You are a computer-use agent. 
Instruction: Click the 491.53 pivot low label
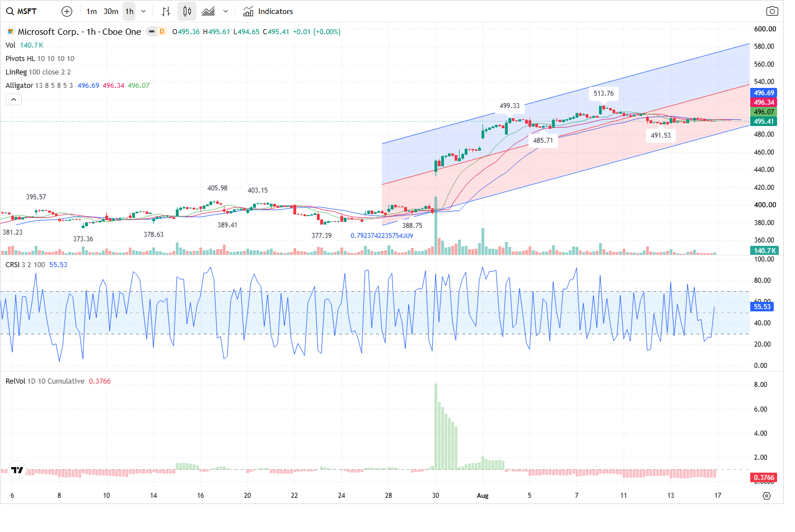(661, 136)
